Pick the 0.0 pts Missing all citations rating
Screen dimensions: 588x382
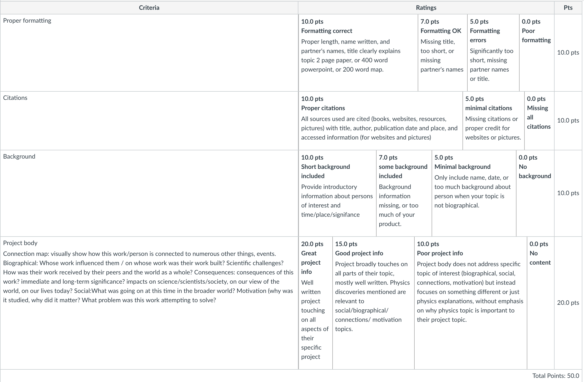(539, 121)
